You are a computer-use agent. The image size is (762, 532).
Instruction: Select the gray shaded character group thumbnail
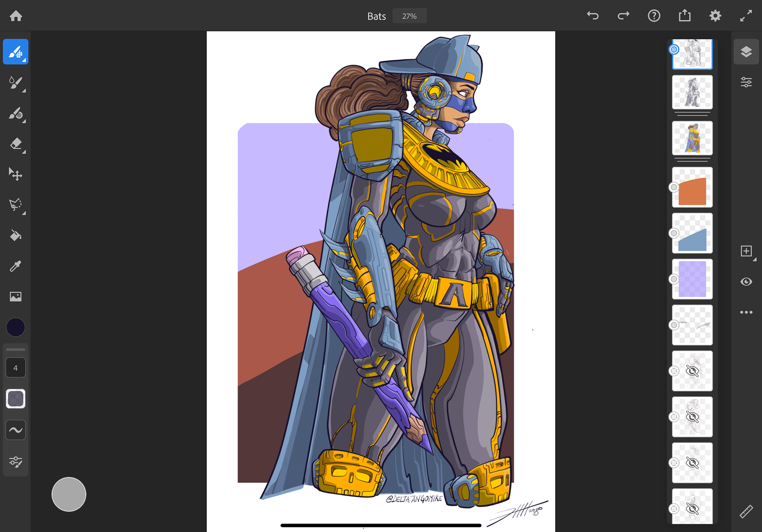692,92
